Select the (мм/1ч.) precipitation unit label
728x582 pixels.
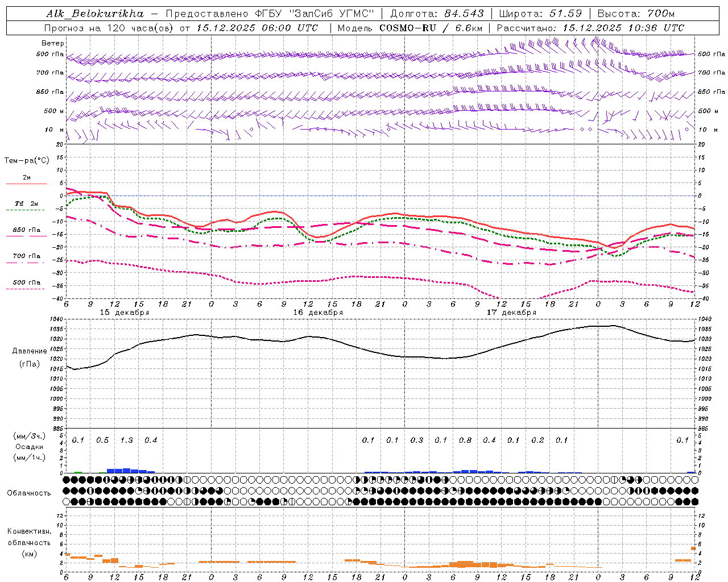[x=29, y=458]
